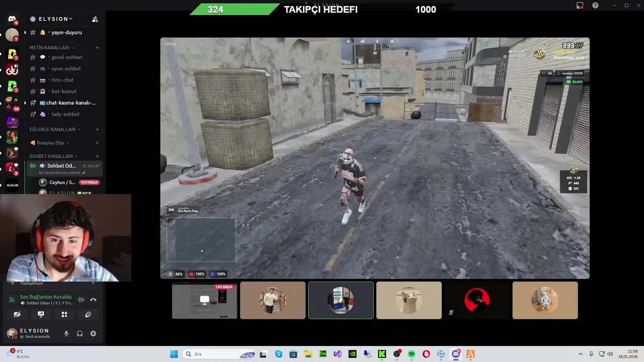Open volume control in system tray
This screenshot has width=644, height=362.
click(x=610, y=354)
